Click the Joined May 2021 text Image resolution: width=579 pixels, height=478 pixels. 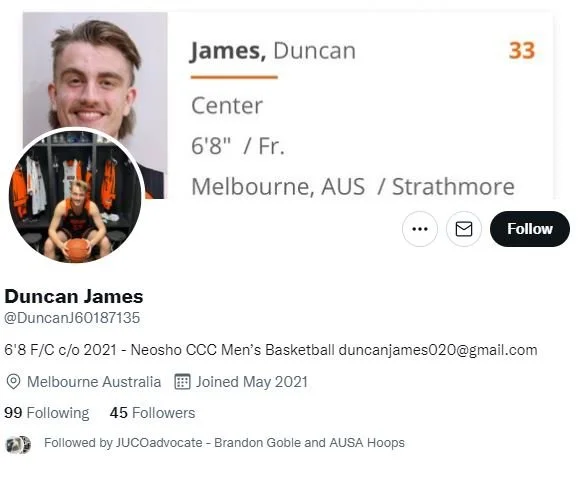point(252,382)
